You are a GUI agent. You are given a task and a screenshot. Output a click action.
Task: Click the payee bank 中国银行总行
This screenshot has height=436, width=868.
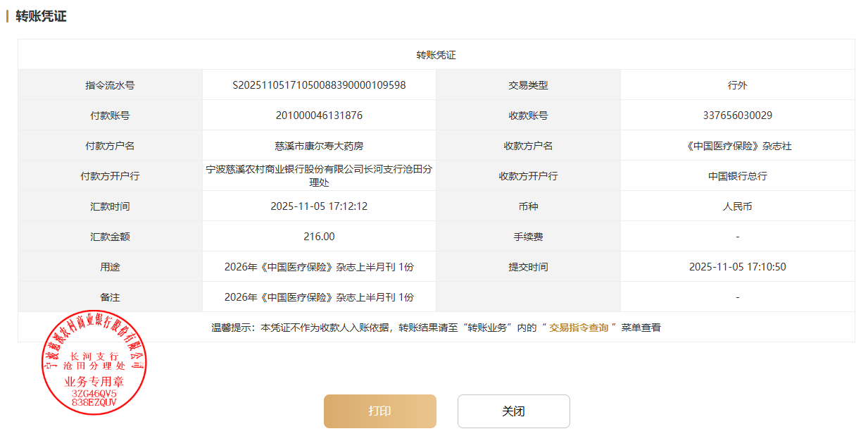tap(737, 176)
